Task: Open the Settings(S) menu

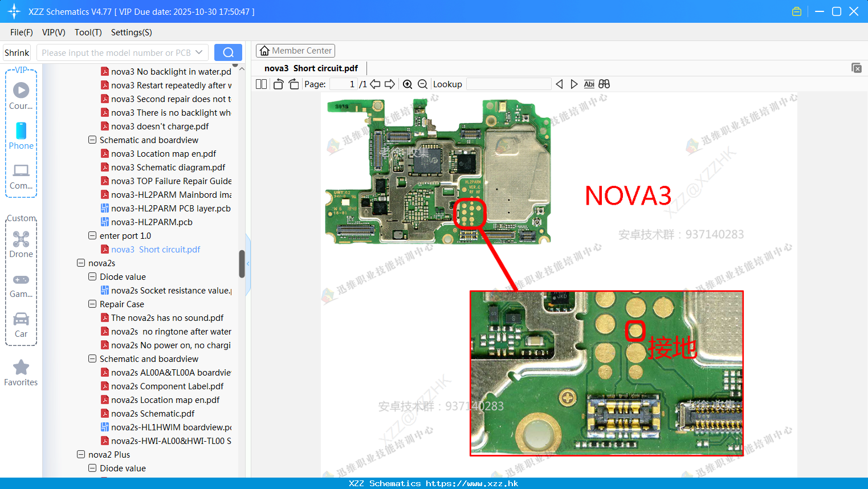Action: tap(132, 32)
